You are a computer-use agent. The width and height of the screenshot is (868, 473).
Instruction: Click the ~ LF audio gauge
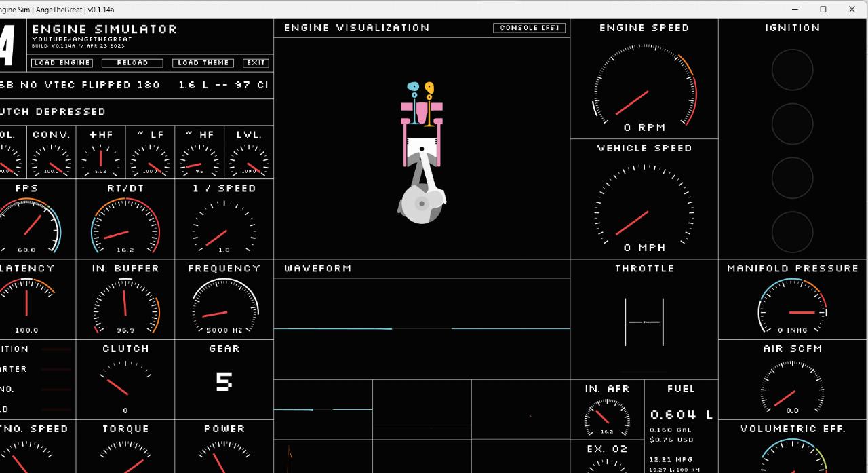150,159
